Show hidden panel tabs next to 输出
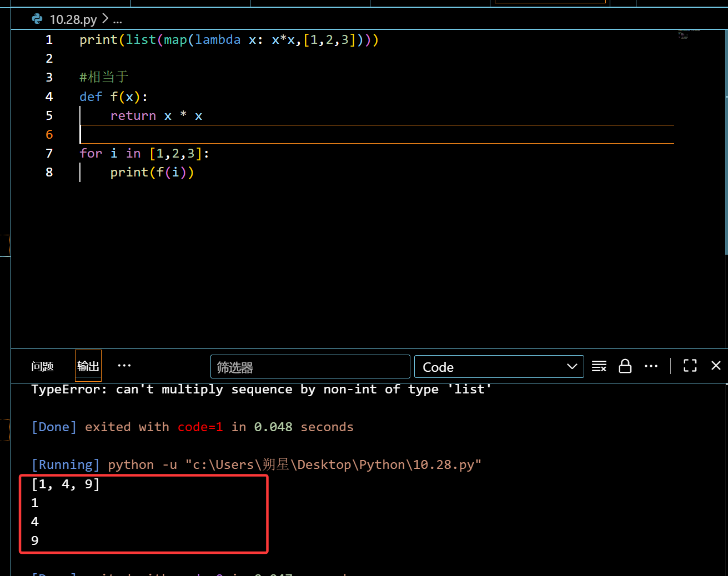728x576 pixels. coord(124,366)
